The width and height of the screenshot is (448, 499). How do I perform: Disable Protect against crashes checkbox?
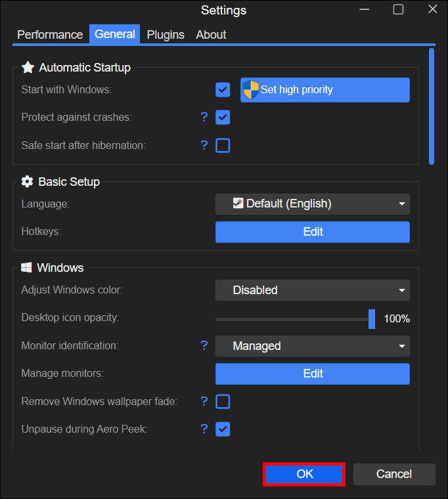(x=223, y=118)
